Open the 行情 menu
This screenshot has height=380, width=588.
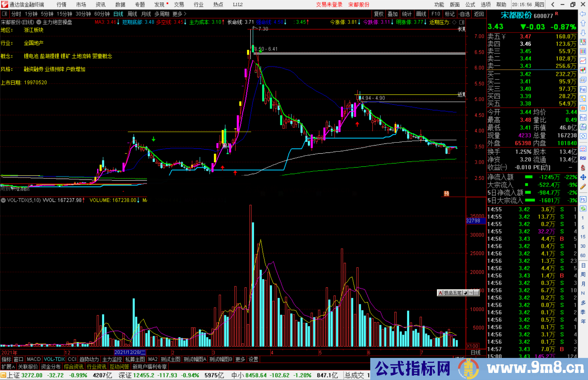(x=62, y=5)
